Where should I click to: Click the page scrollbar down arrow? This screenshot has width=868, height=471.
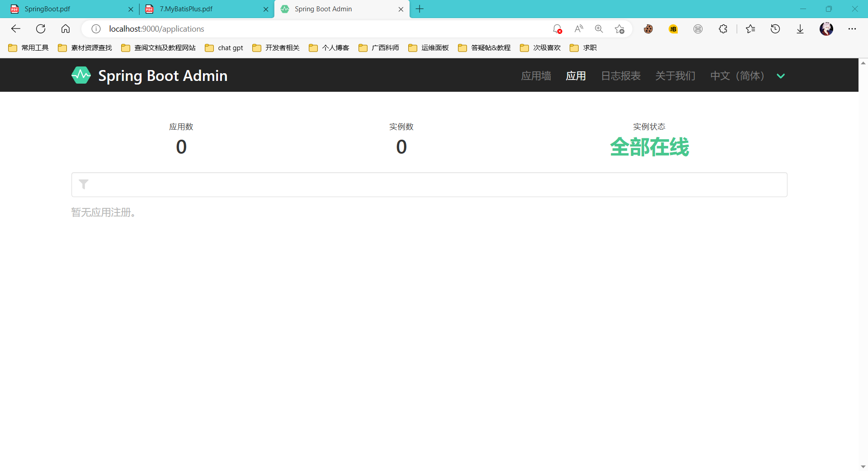tap(863, 466)
